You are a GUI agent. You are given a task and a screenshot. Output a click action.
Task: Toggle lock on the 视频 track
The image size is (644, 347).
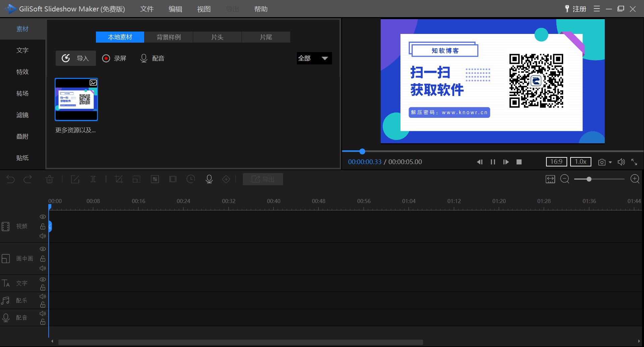pyautogui.click(x=43, y=226)
